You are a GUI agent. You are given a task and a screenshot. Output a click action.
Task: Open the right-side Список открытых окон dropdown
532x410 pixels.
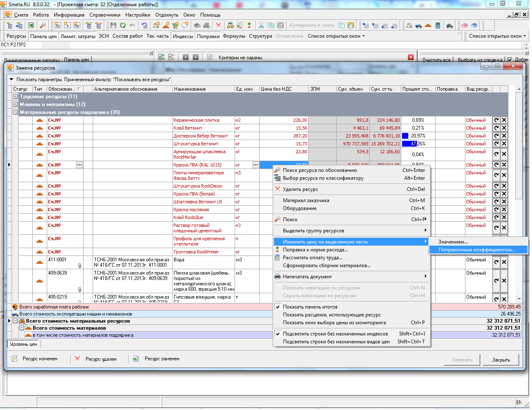click(x=497, y=36)
